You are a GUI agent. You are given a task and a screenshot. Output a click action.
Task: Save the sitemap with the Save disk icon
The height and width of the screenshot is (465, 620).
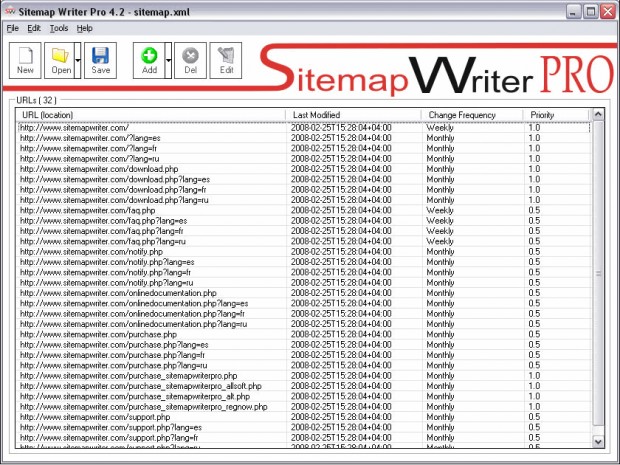pos(100,60)
